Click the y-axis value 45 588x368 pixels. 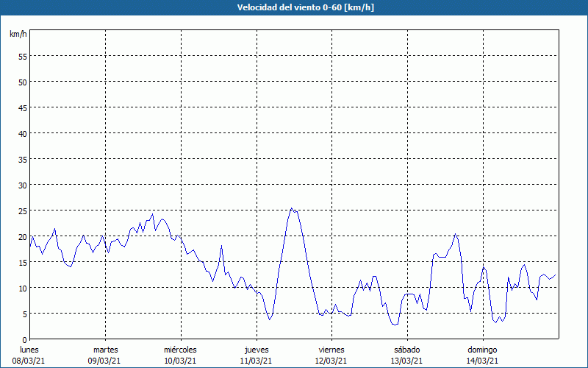coord(23,107)
